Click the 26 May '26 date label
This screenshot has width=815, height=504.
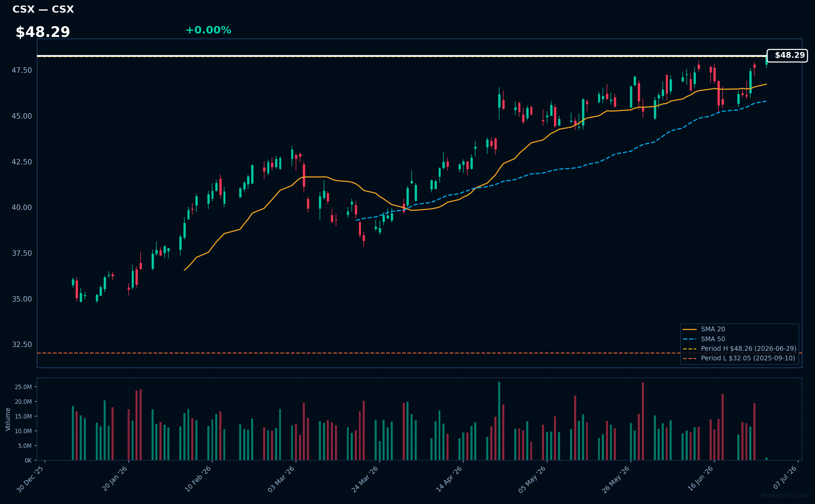pyautogui.click(x=616, y=479)
